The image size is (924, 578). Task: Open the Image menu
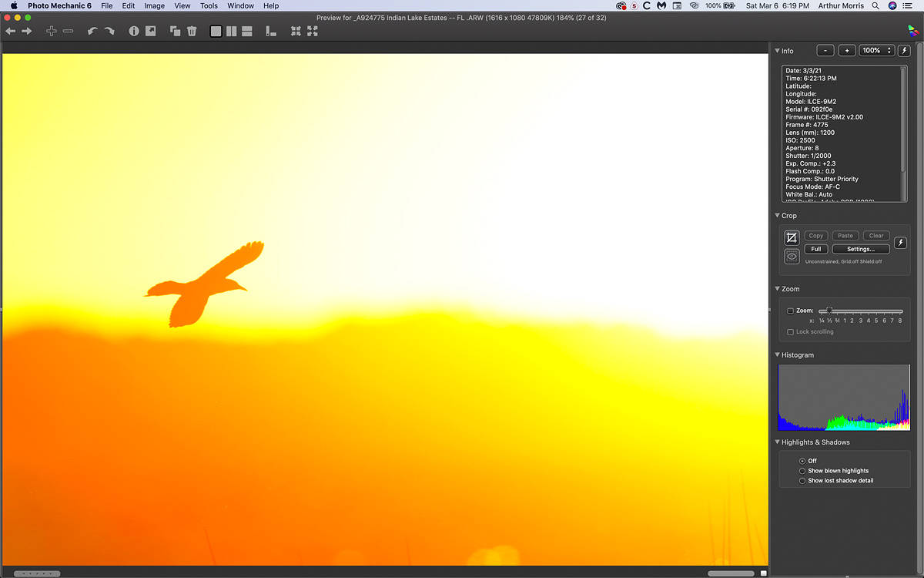coord(155,5)
